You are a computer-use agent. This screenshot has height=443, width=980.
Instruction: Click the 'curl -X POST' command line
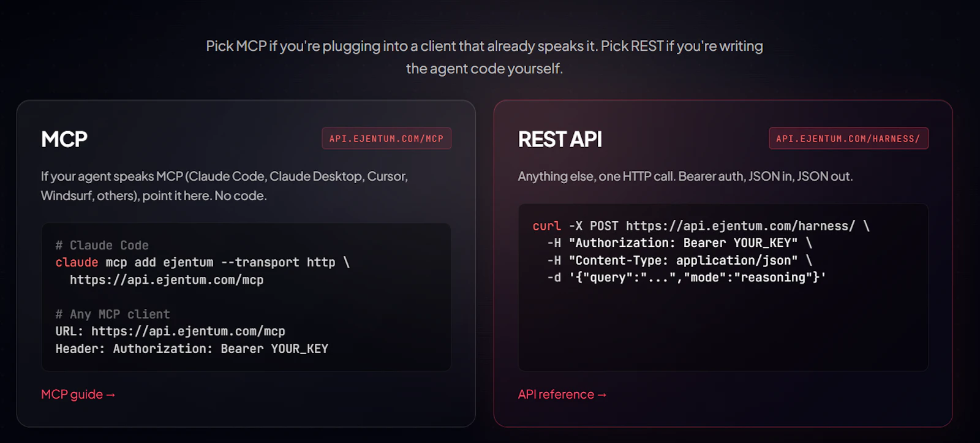pos(701,226)
